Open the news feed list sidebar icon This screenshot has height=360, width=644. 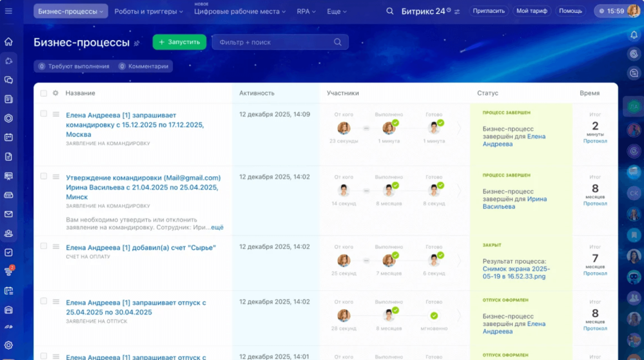(9, 99)
